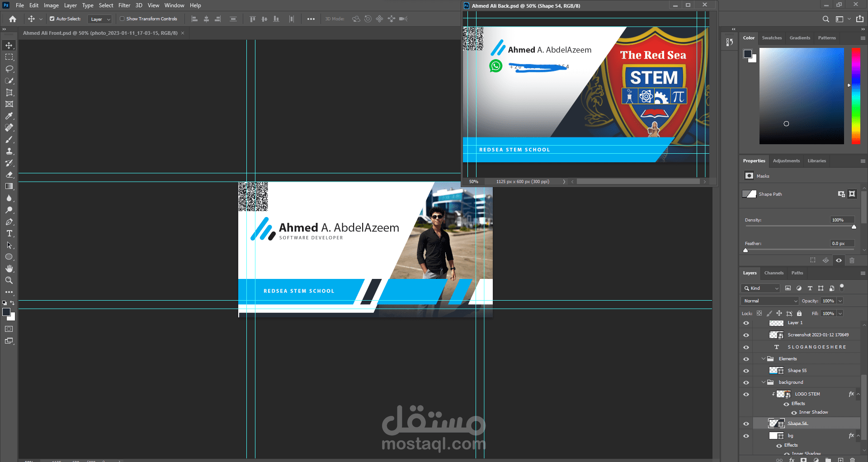The image size is (868, 462).
Task: Toggle Quick Mask mode icon
Action: tap(9, 329)
